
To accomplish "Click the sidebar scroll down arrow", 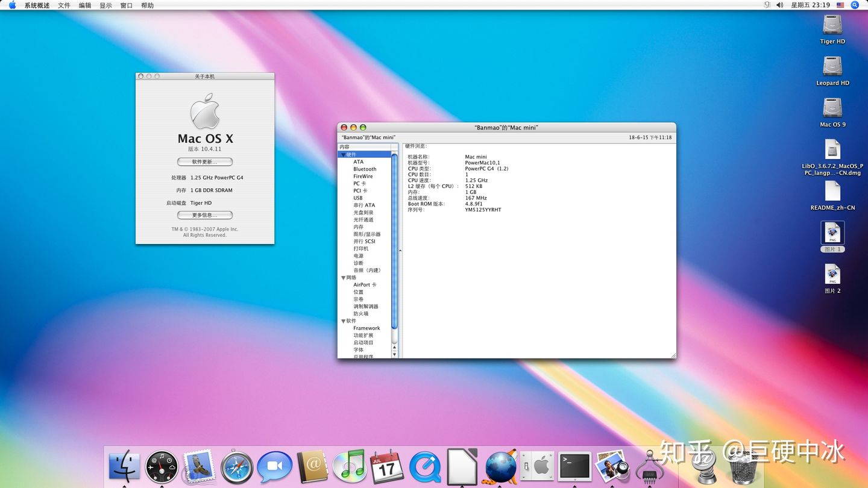I will [395, 355].
